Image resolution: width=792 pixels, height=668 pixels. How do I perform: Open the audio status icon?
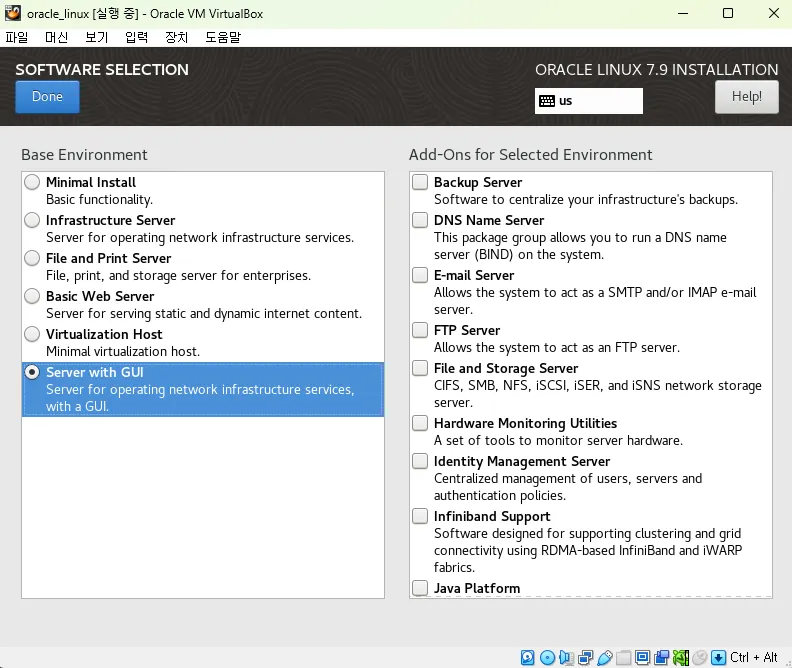click(x=566, y=657)
